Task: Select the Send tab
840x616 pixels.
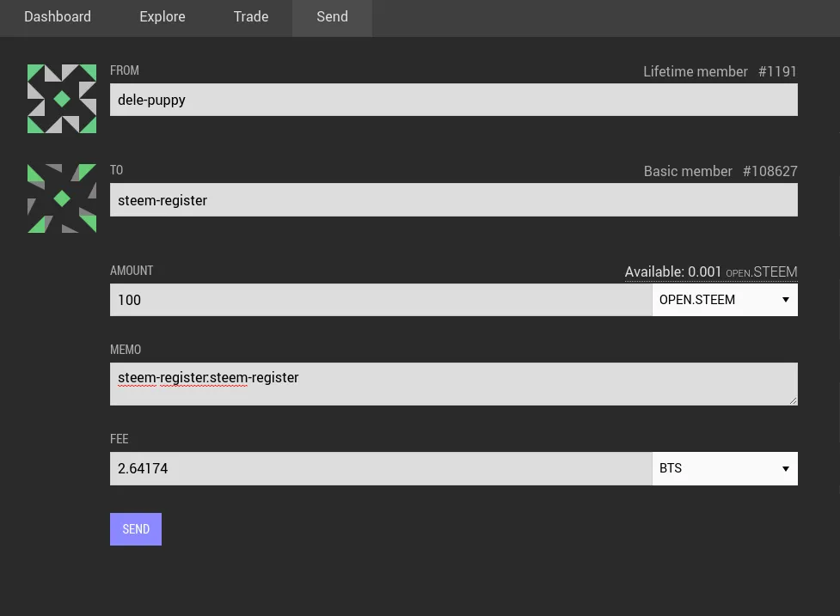Action: (x=332, y=17)
